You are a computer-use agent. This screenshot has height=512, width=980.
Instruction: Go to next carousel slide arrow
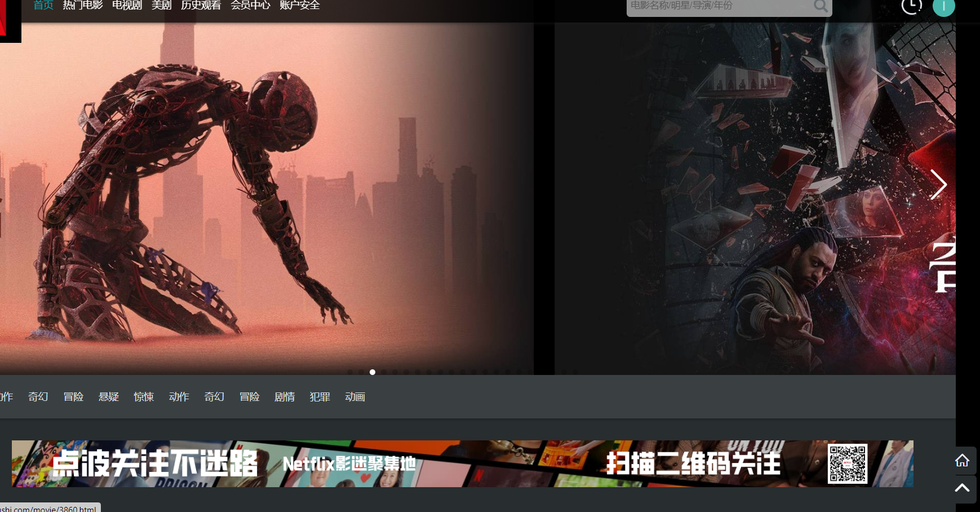[938, 184]
